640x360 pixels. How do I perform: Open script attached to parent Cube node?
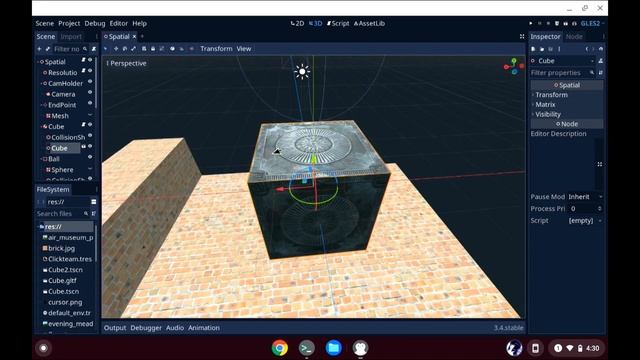pyautogui.click(x=83, y=124)
